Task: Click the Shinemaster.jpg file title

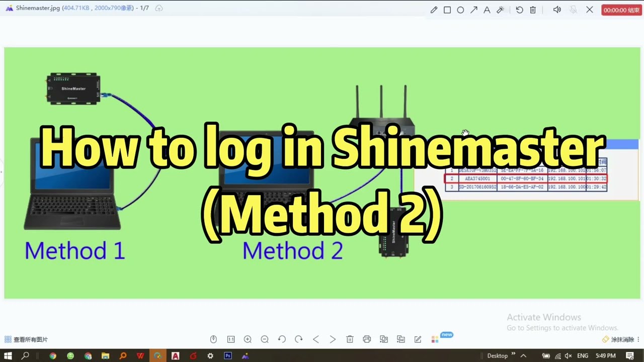Action: click(x=38, y=8)
